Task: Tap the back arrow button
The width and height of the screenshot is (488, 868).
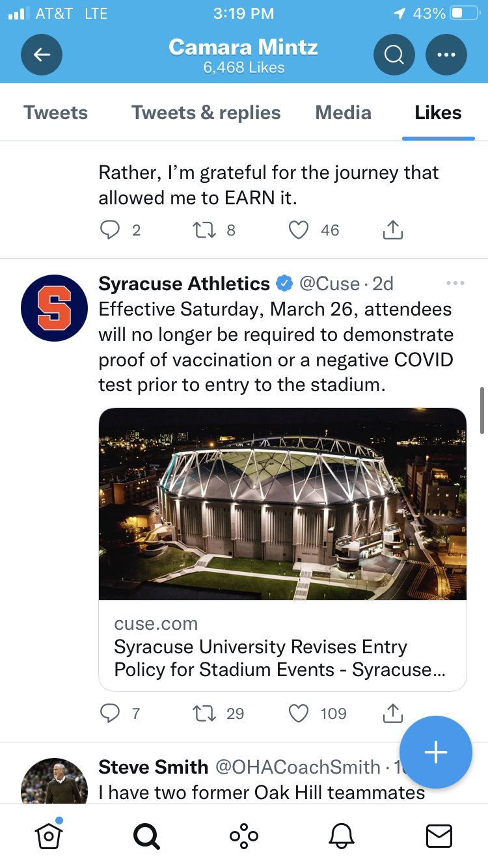Action: (42, 55)
